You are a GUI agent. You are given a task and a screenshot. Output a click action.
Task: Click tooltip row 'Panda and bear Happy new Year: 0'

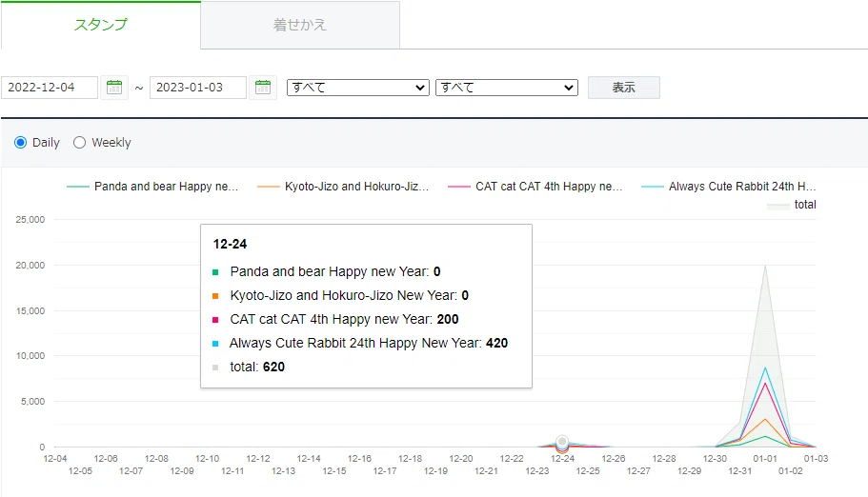point(327,271)
